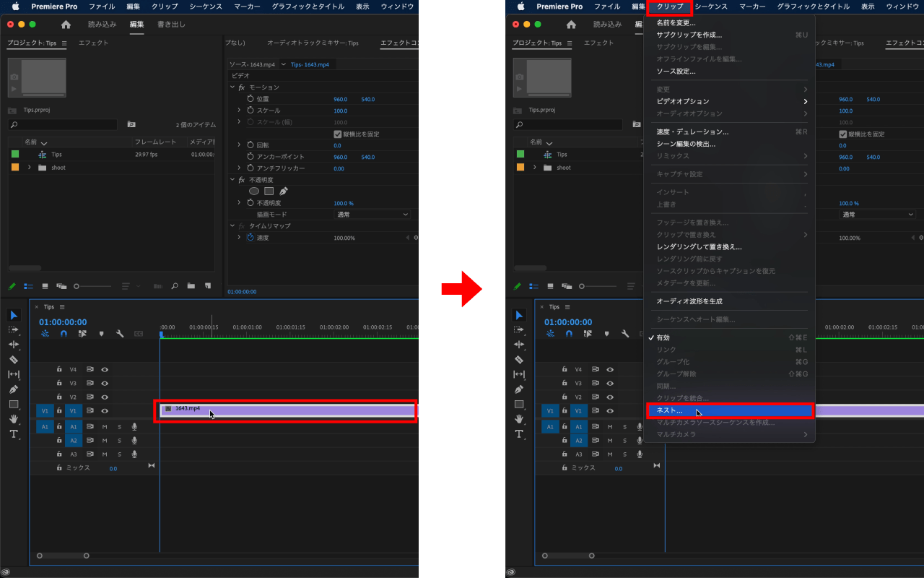
Task: Click the Snap magnet icon in left timeline
Action: tap(64, 334)
